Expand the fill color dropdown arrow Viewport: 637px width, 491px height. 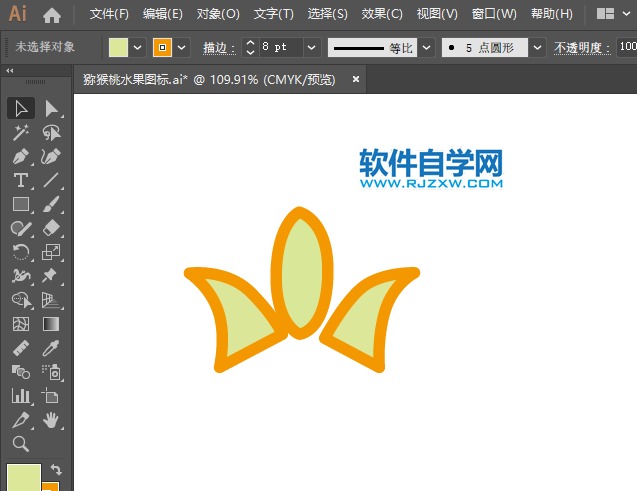138,48
